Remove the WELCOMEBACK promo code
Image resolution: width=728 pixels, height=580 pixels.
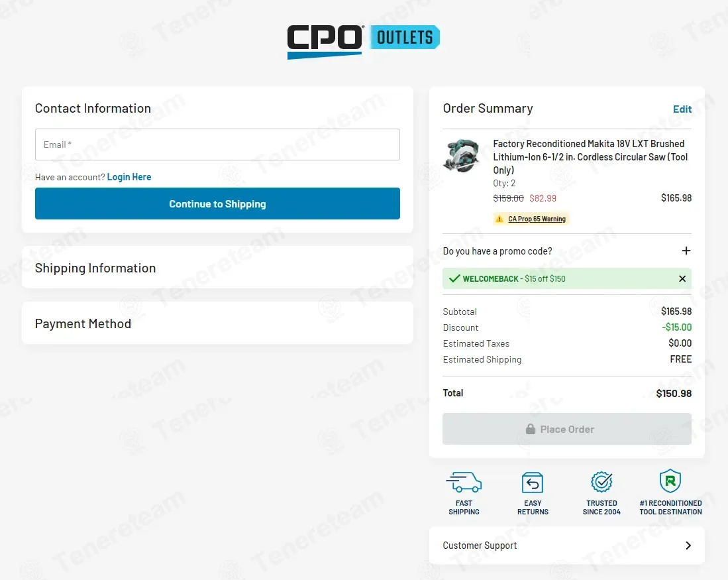(682, 278)
